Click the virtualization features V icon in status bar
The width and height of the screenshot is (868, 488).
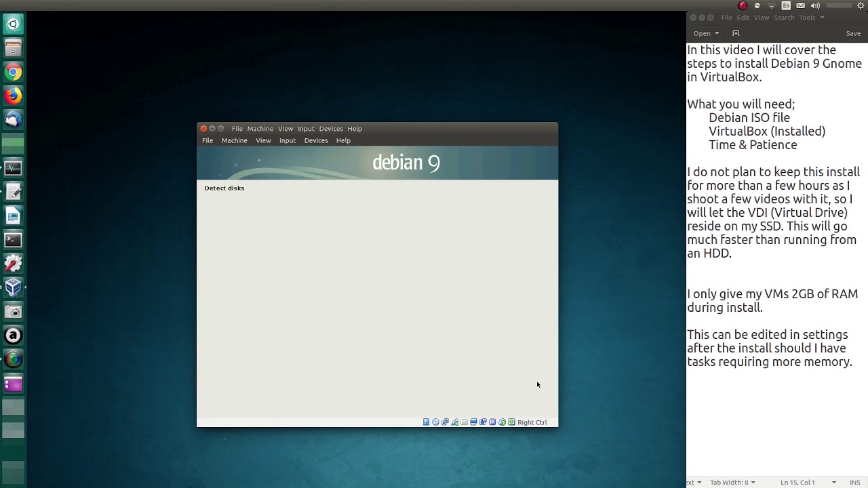tap(492, 422)
